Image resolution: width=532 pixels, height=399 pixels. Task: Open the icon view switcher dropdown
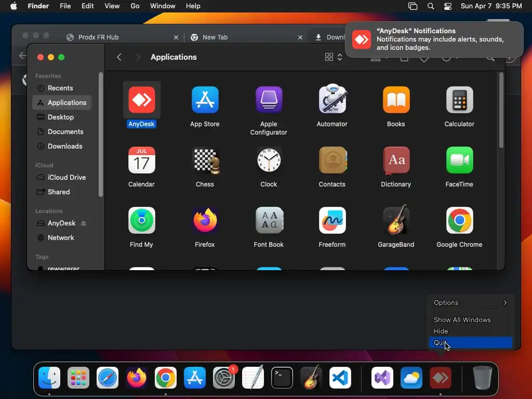(334, 57)
